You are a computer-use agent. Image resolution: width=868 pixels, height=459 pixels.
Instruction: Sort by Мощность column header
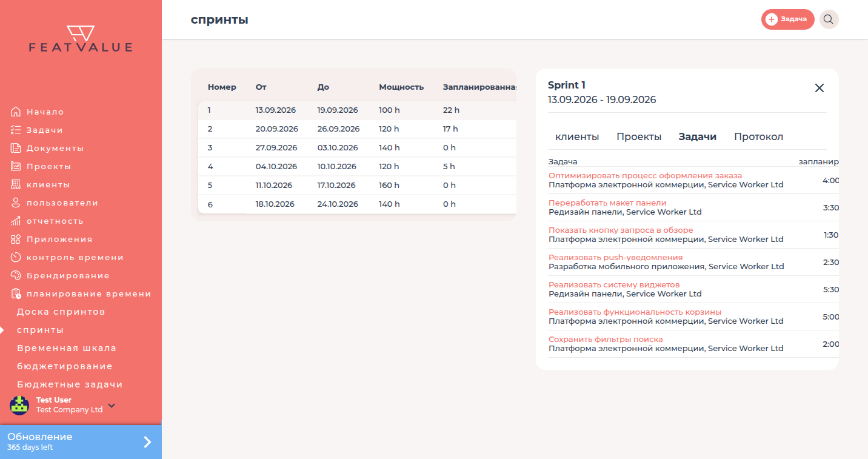(401, 87)
